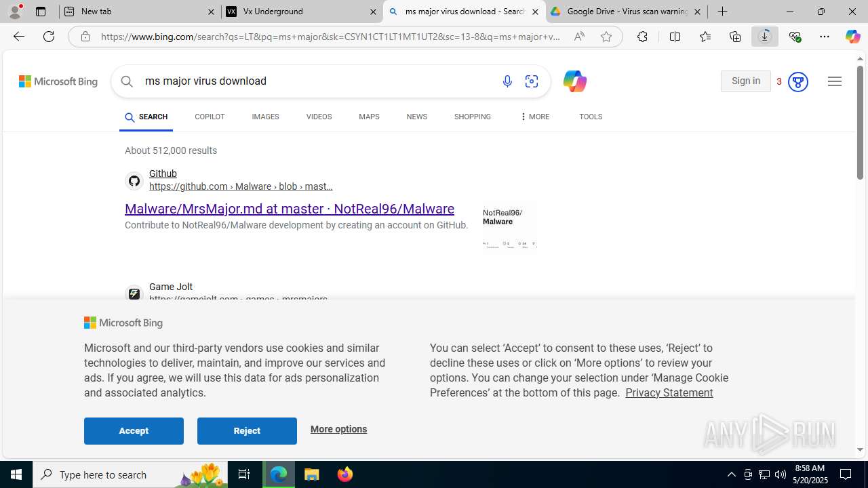This screenshot has height=488, width=868.
Task: Open File Explorer from taskbar
Action: tap(312, 474)
